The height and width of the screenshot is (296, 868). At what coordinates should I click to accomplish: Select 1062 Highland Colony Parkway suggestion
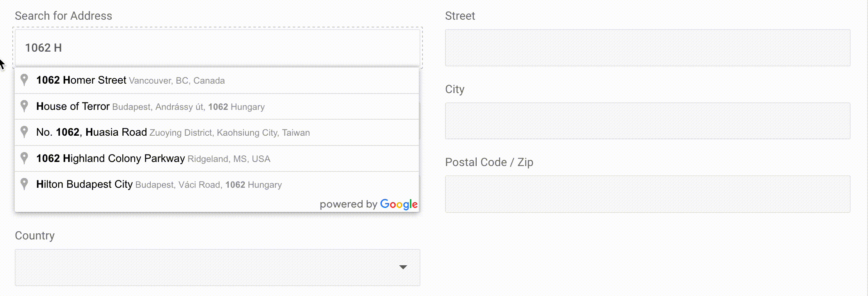(x=217, y=159)
